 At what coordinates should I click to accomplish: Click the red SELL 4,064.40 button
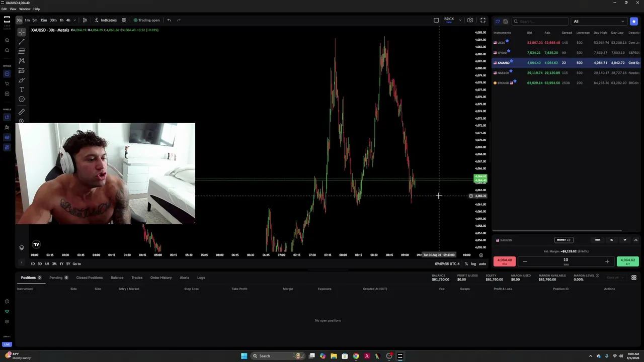[504, 261]
